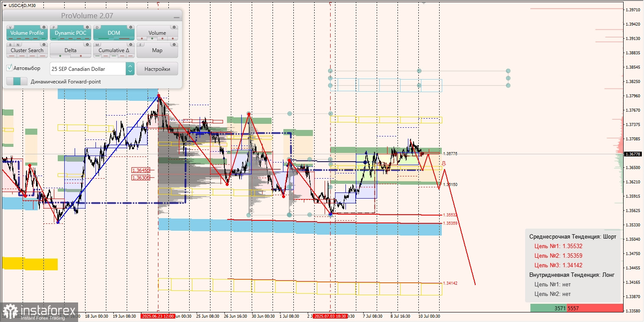Click the USDCAD,M30 chart title

coord(22,5)
